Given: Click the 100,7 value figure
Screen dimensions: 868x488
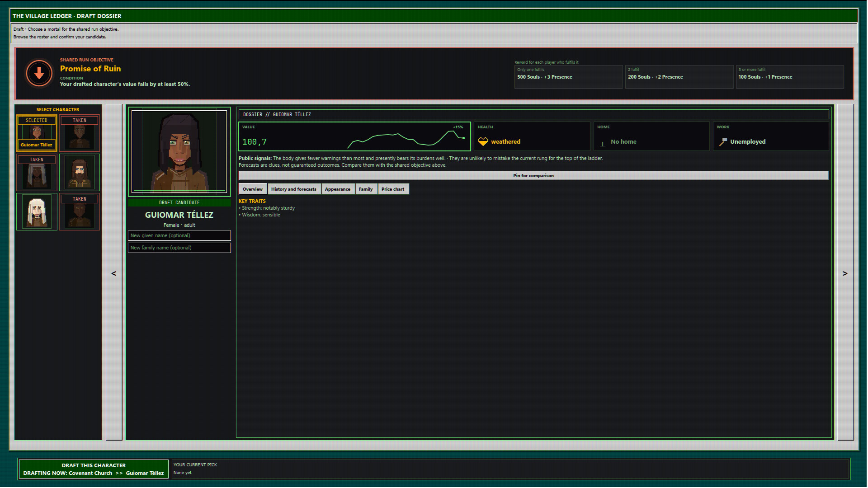Looking at the screenshot, I should [x=255, y=142].
